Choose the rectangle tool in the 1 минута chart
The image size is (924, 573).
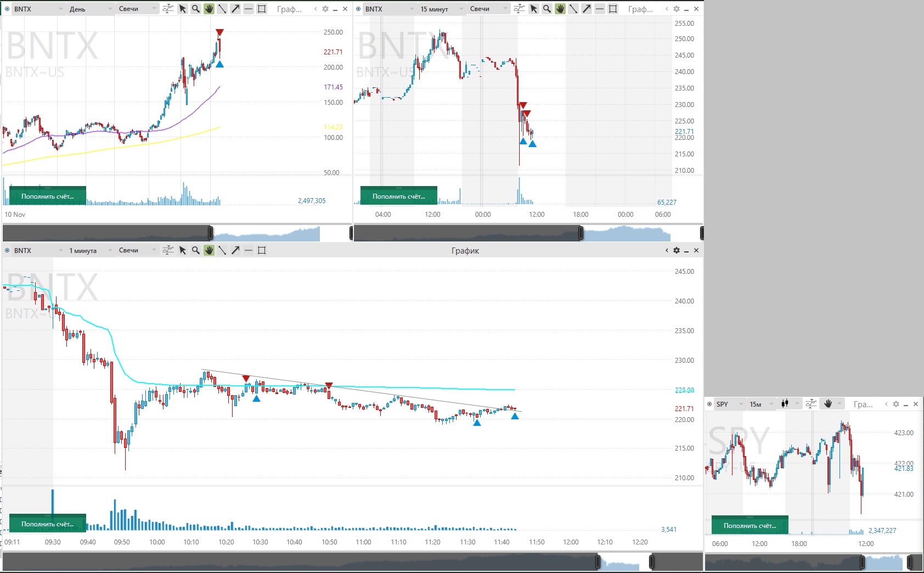(262, 250)
